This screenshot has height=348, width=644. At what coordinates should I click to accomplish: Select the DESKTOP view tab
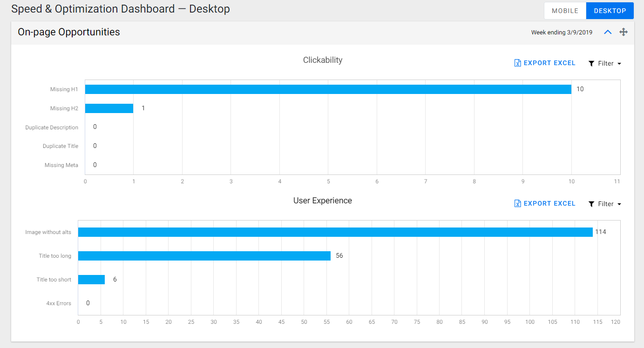pyautogui.click(x=610, y=11)
